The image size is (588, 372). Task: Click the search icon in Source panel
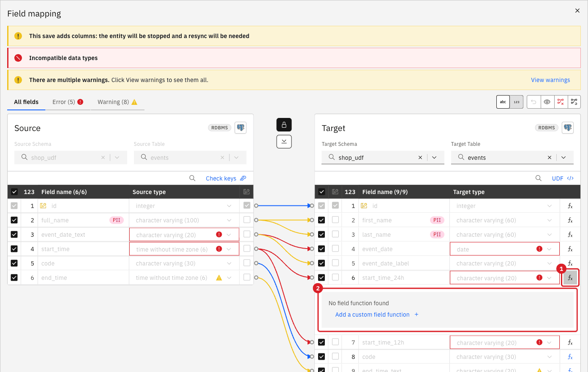coord(192,178)
